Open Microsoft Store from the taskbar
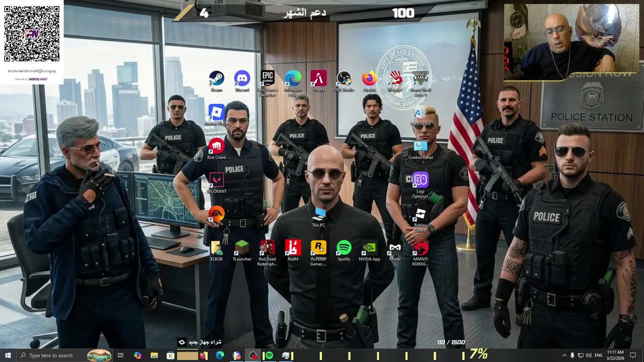 171,355
